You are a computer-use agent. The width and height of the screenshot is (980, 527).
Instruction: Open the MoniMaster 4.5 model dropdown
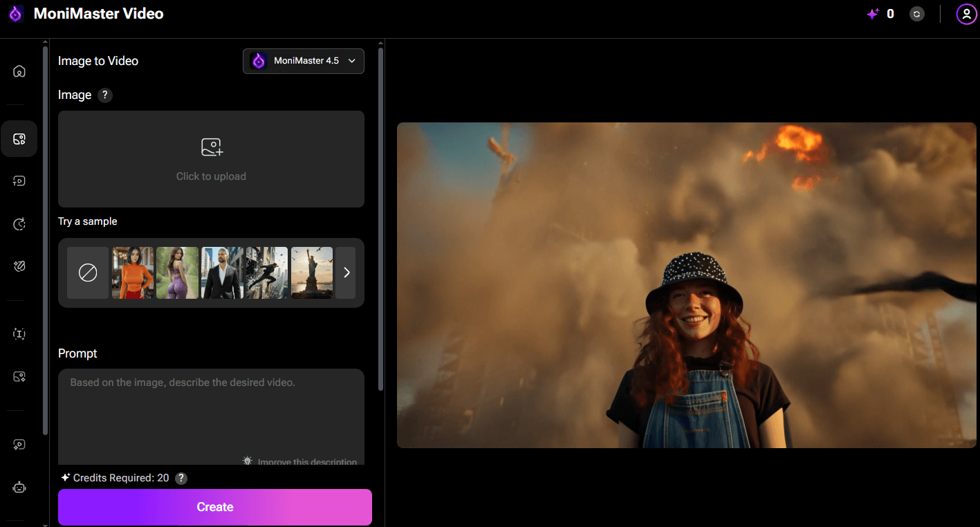(304, 61)
